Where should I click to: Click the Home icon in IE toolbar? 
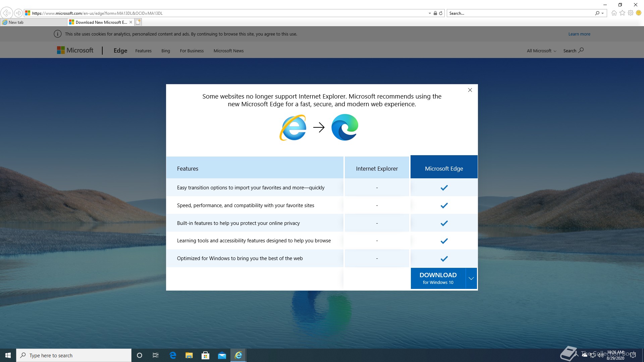[614, 13]
